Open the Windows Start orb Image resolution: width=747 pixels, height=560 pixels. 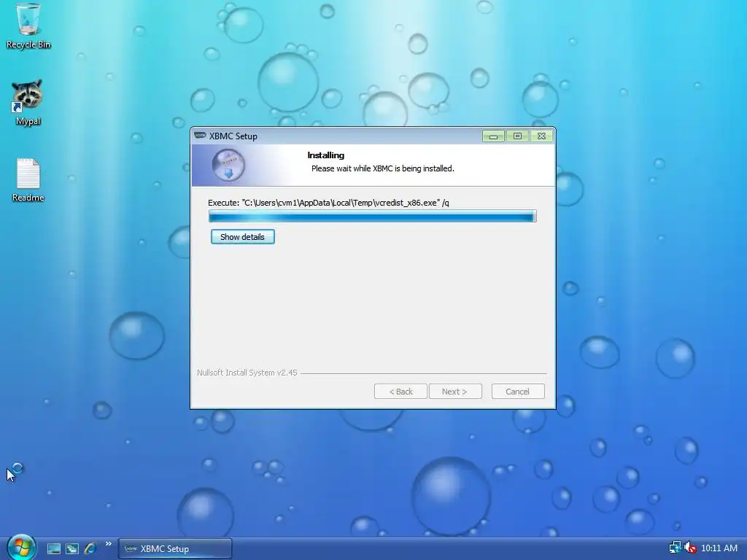click(21, 548)
